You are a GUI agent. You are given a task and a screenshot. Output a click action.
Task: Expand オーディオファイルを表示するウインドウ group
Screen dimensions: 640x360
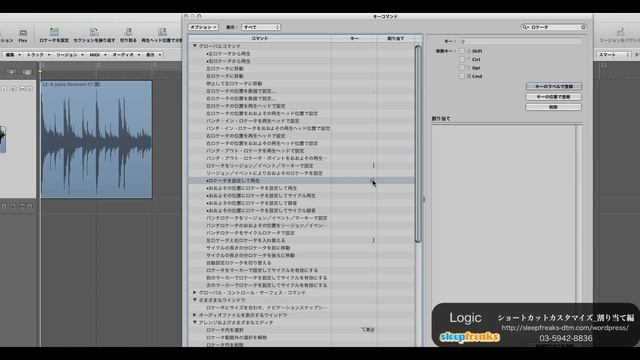(195, 315)
